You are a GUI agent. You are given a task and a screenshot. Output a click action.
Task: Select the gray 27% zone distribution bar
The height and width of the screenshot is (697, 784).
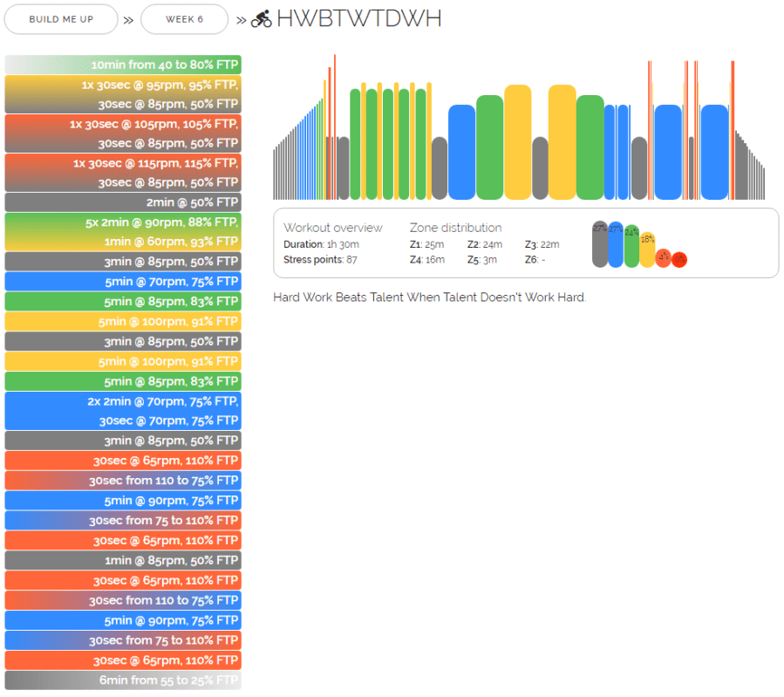click(600, 243)
